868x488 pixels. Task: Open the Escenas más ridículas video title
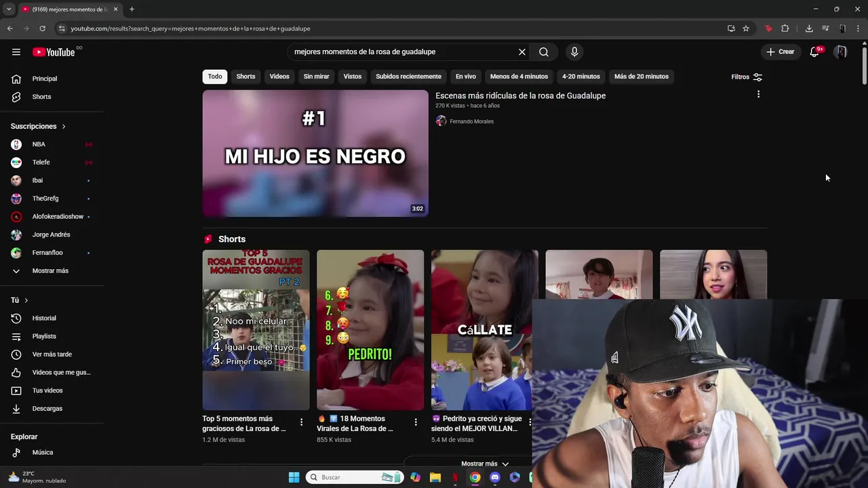click(520, 96)
